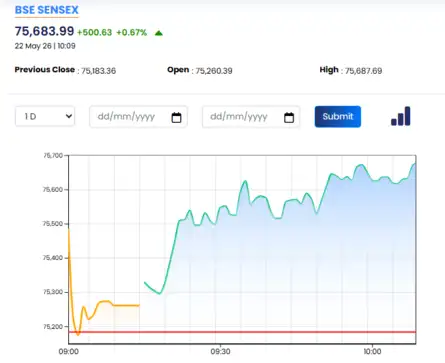The width and height of the screenshot is (445, 363).
Task: Click the date text 22 May 26 | 10:09
Action: (x=45, y=46)
